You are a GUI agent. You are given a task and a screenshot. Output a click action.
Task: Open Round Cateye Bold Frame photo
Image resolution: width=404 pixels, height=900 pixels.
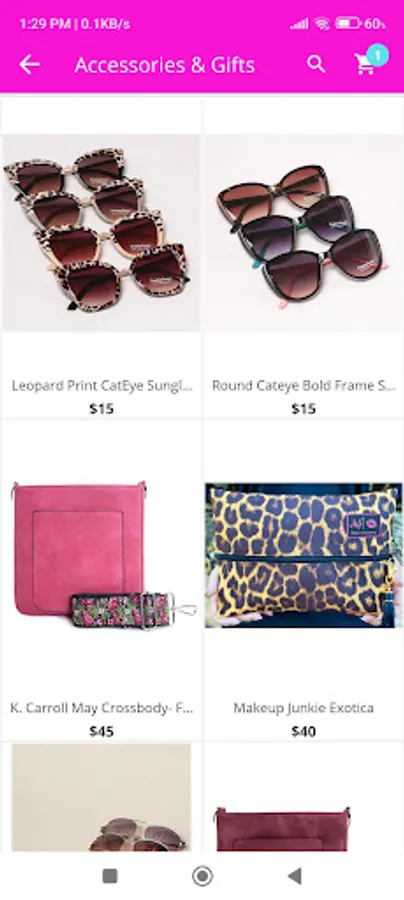pyautogui.click(x=304, y=233)
